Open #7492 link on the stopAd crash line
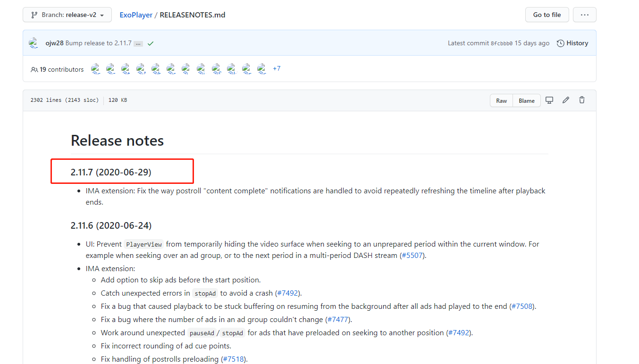 click(x=288, y=293)
